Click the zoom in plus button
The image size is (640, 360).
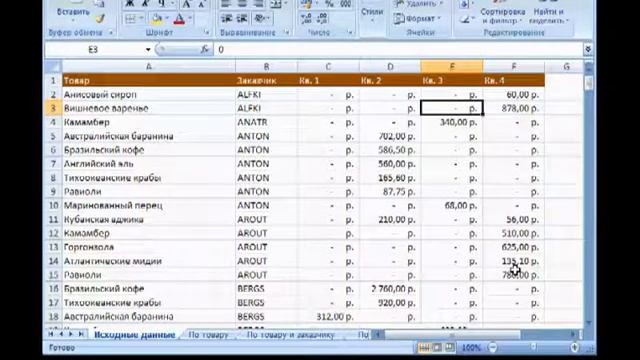(575, 348)
